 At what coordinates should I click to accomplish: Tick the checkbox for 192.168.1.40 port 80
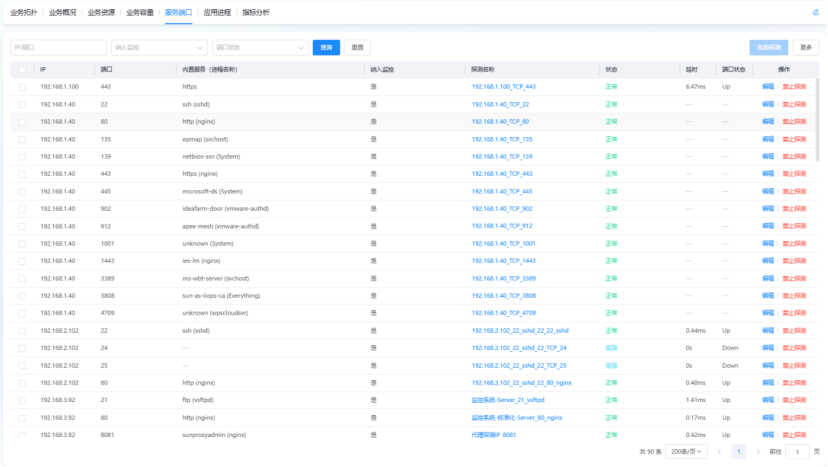click(x=22, y=122)
